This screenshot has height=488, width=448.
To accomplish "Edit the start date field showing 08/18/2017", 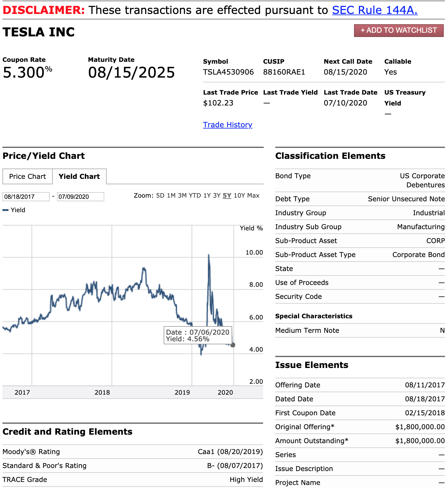I will pyautogui.click(x=25, y=196).
